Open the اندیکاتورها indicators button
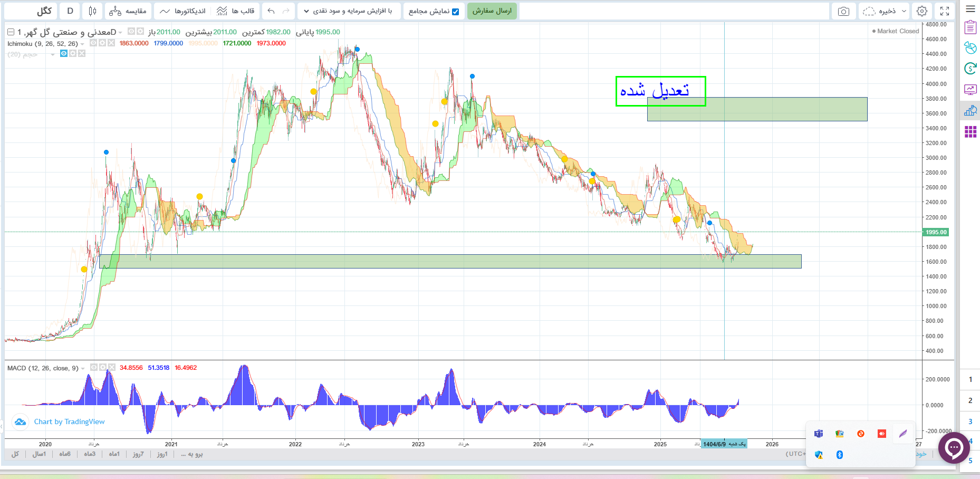The width and height of the screenshot is (980, 479). [183, 11]
